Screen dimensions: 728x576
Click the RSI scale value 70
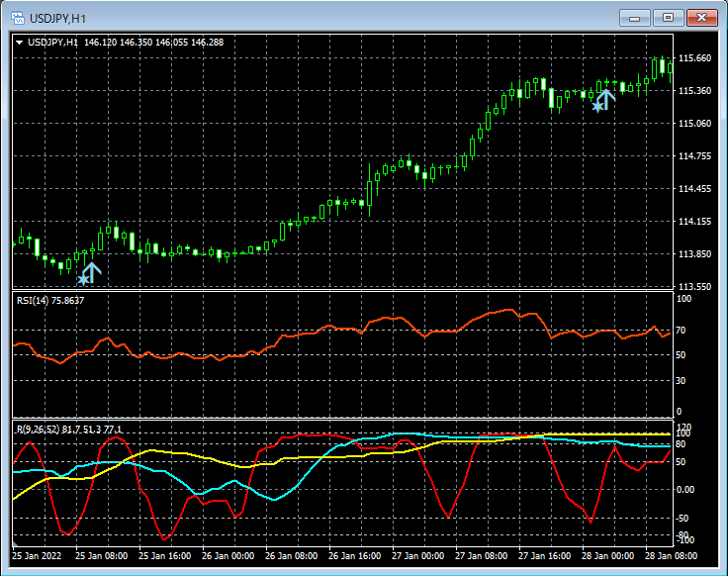tap(681, 331)
